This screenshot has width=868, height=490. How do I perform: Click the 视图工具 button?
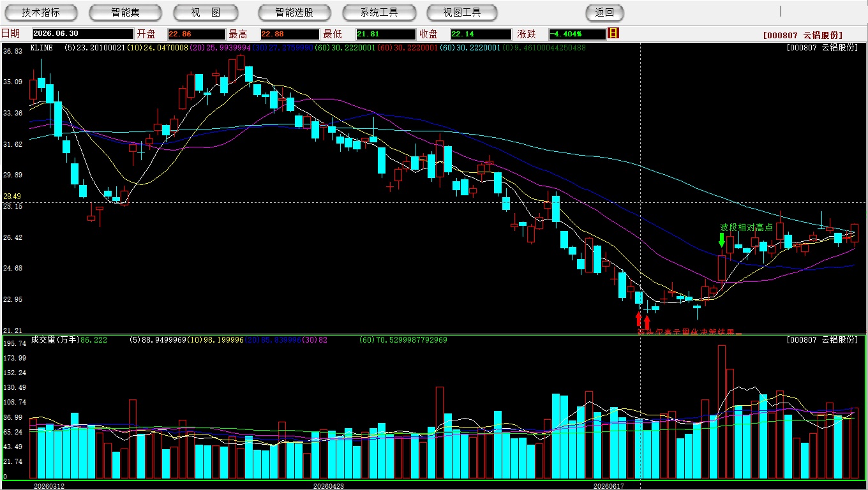tap(462, 12)
